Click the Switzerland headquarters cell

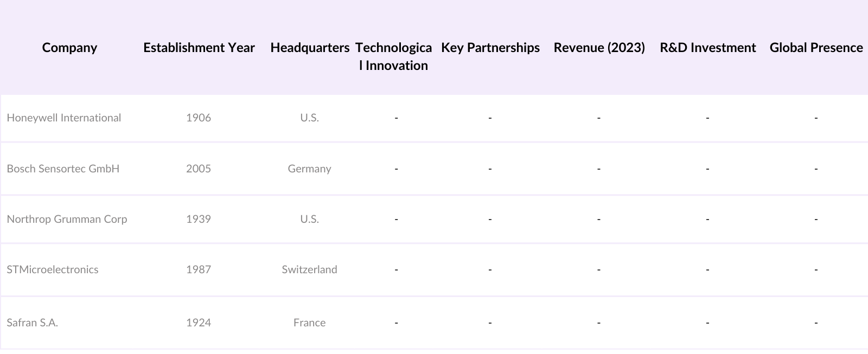pyautogui.click(x=309, y=269)
